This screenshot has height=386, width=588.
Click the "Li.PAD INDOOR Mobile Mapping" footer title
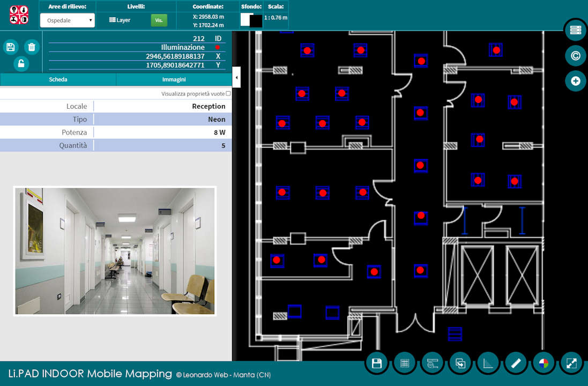coord(90,374)
